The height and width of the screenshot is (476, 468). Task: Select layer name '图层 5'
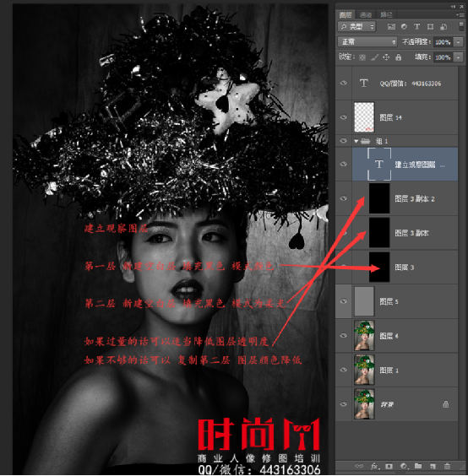389,301
